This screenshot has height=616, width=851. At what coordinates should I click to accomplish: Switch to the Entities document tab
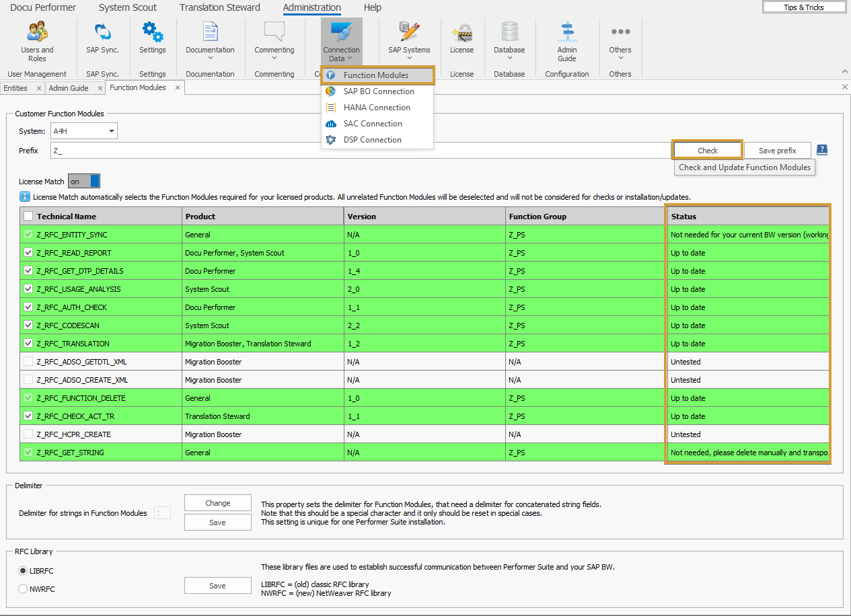(15, 88)
